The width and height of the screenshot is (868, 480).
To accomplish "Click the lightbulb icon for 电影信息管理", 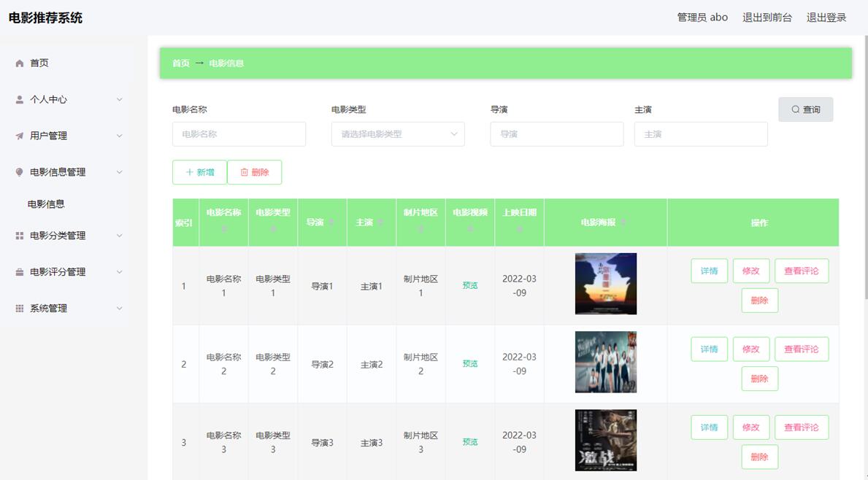I will pyautogui.click(x=20, y=172).
